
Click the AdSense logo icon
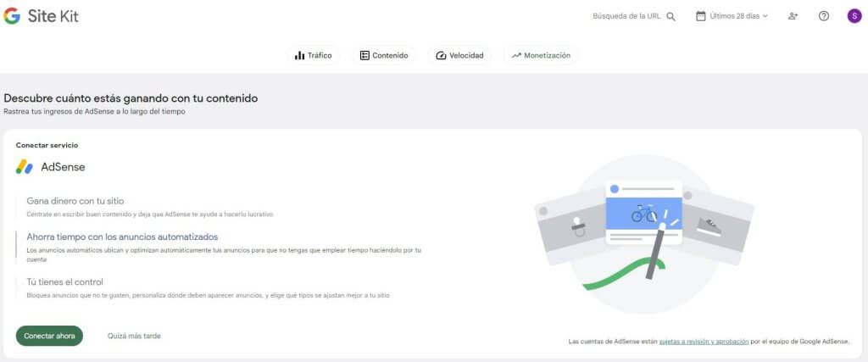tap(25, 167)
